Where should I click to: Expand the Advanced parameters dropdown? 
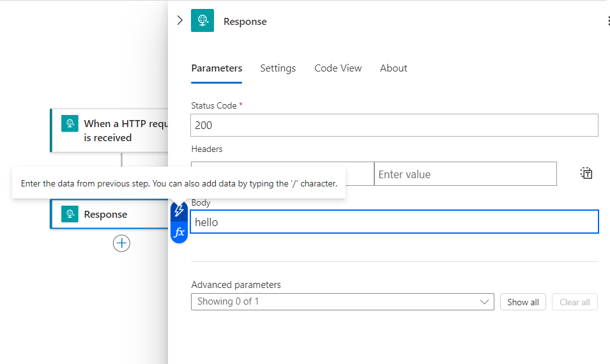pyautogui.click(x=342, y=302)
